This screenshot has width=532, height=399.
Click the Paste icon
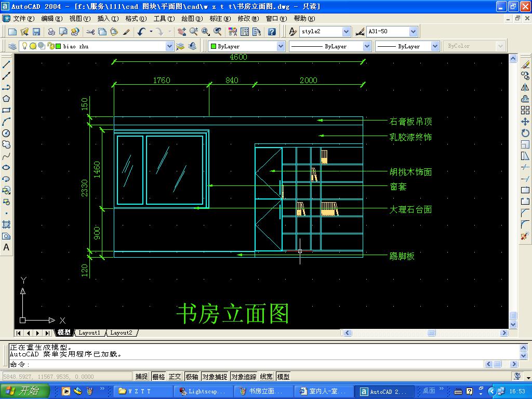[114, 32]
